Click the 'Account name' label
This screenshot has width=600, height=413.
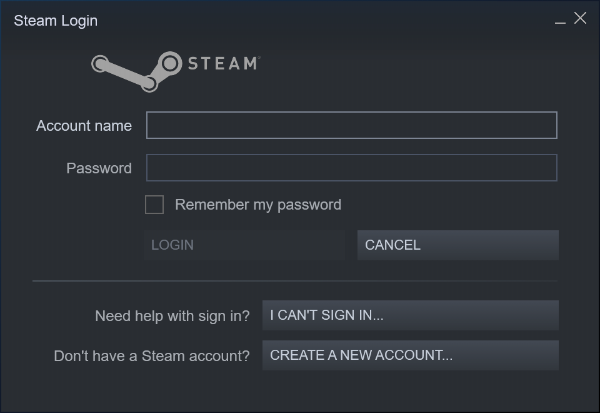pos(84,126)
